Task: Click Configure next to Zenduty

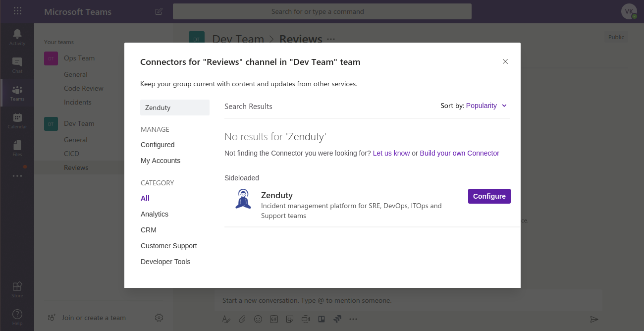Action: click(489, 196)
